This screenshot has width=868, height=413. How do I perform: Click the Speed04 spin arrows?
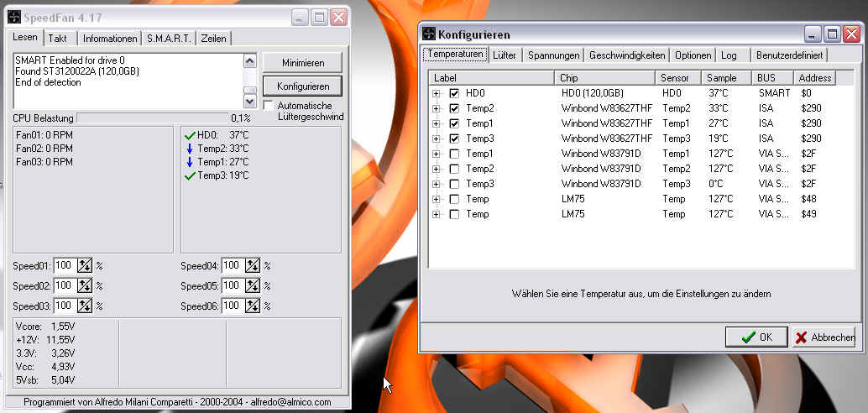coord(253,266)
